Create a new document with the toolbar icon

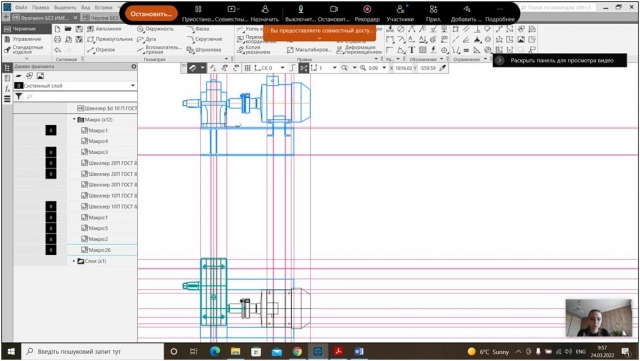click(x=58, y=29)
